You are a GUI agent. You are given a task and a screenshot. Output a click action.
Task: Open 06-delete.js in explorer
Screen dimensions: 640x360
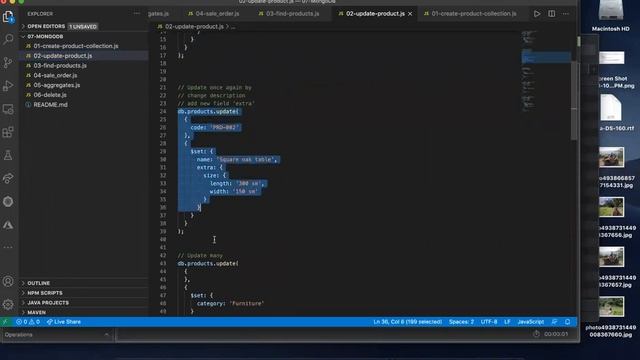click(x=50, y=95)
